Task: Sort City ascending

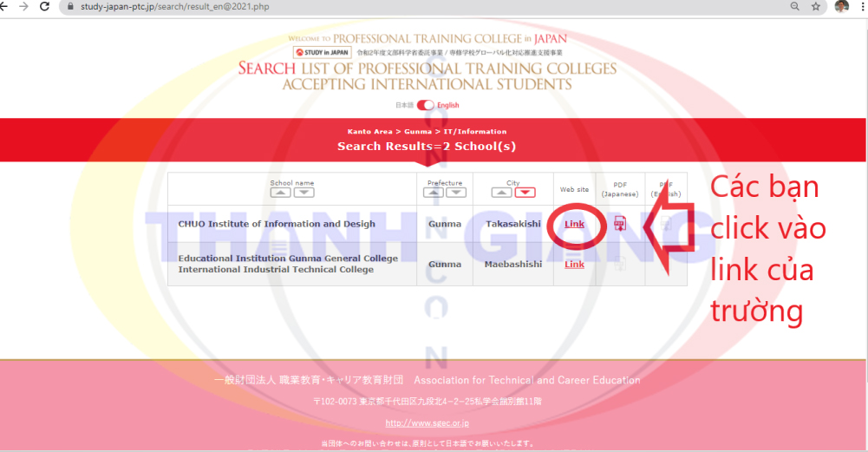Action: point(502,193)
